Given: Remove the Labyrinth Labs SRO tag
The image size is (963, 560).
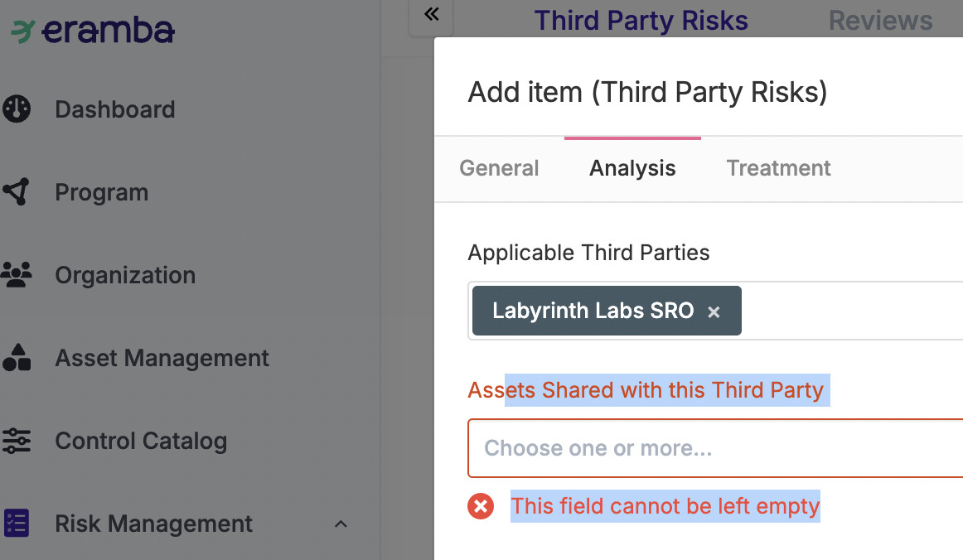Looking at the screenshot, I should (714, 312).
